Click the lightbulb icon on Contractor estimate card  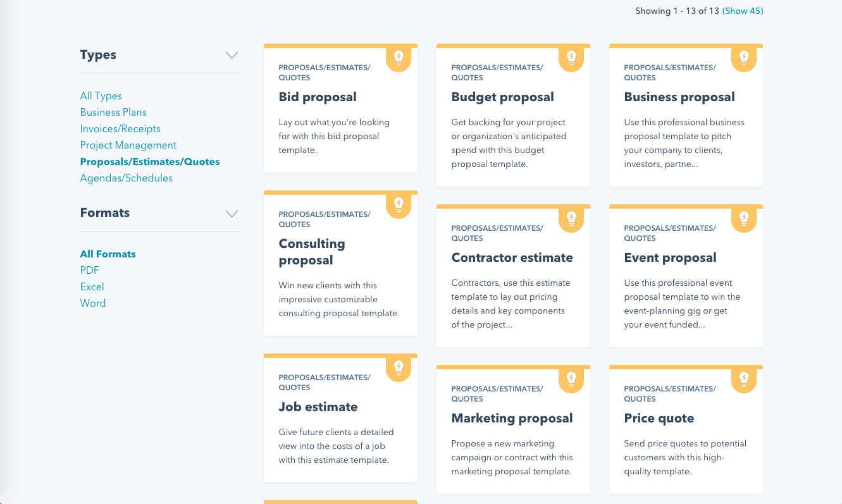point(571,219)
